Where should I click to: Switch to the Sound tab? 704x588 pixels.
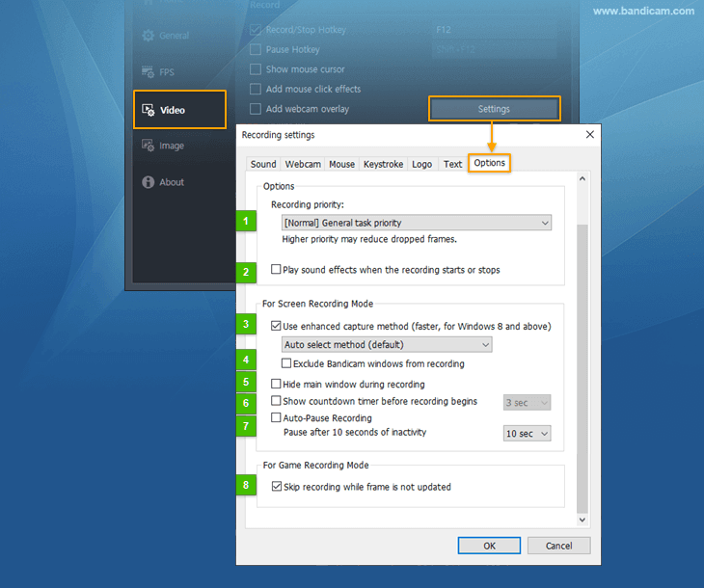263,164
